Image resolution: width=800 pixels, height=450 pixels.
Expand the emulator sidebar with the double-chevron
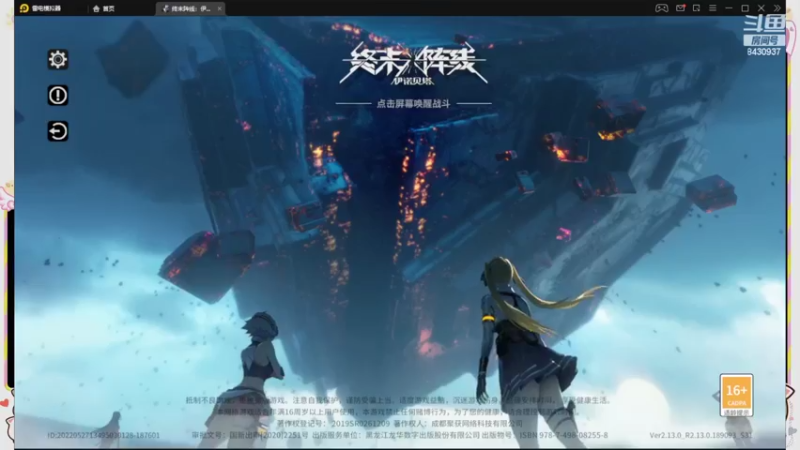[x=777, y=8]
